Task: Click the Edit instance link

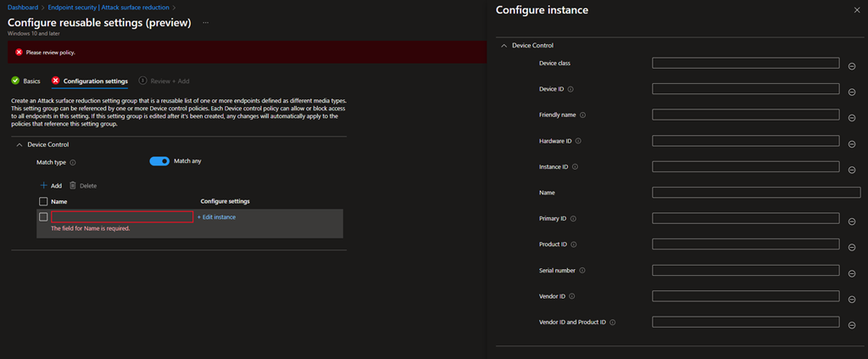Action: (x=217, y=217)
